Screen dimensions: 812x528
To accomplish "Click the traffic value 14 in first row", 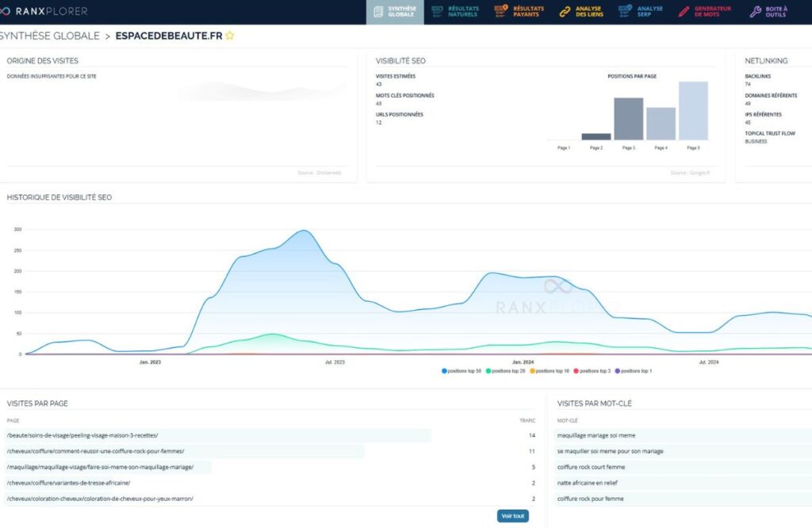I will [x=532, y=435].
